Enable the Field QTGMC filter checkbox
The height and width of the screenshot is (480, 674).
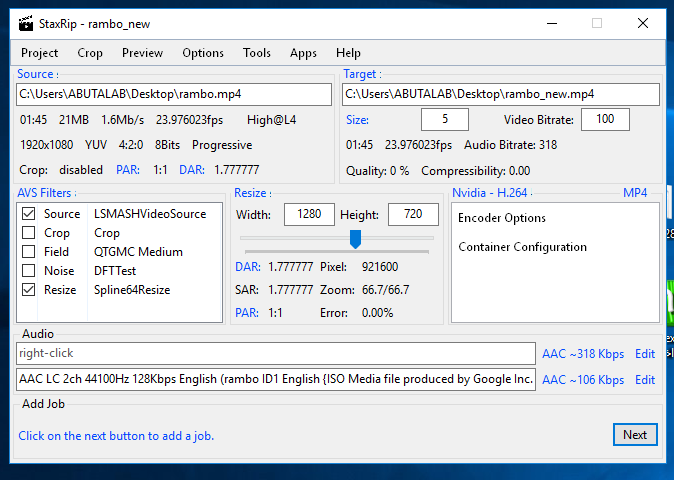28,252
